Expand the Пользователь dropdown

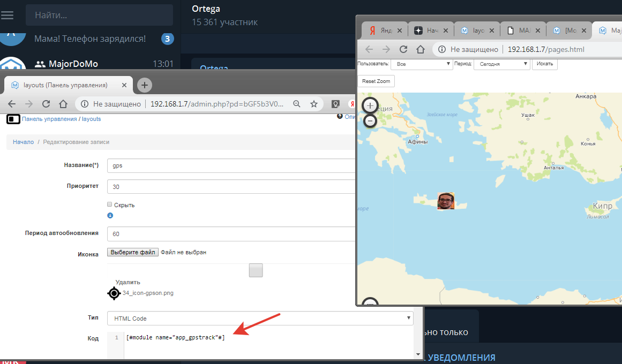coord(422,64)
